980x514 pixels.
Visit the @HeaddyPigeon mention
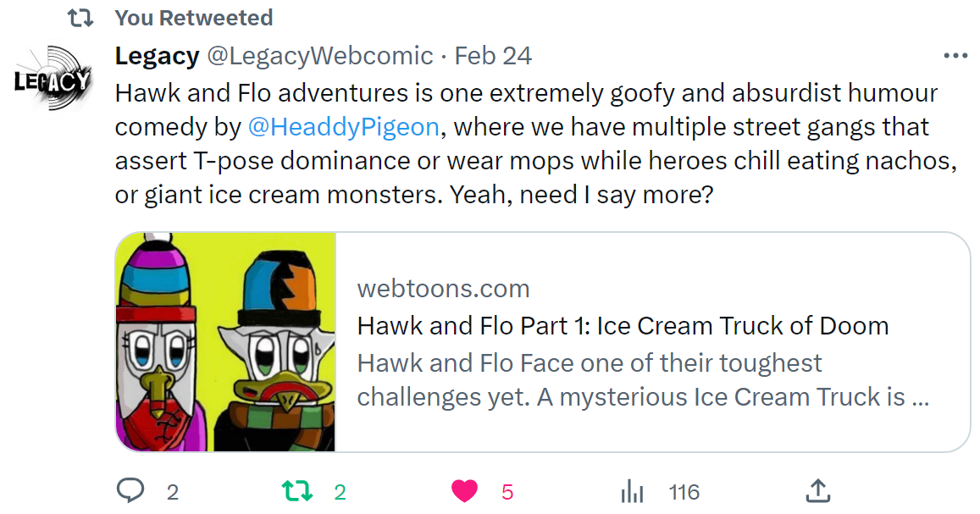(343, 127)
